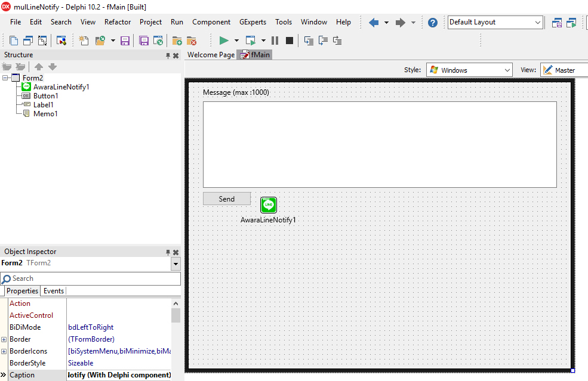Click the Send button on form

227,199
